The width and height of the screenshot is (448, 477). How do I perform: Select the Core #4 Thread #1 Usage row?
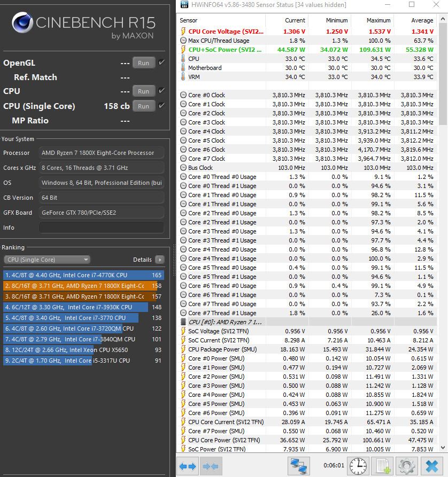(x=307, y=259)
